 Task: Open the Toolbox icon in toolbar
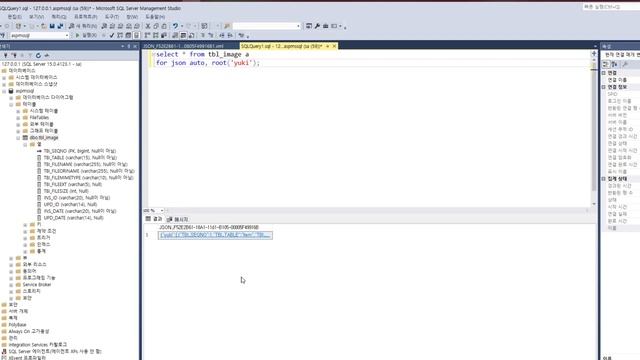[x=326, y=26]
